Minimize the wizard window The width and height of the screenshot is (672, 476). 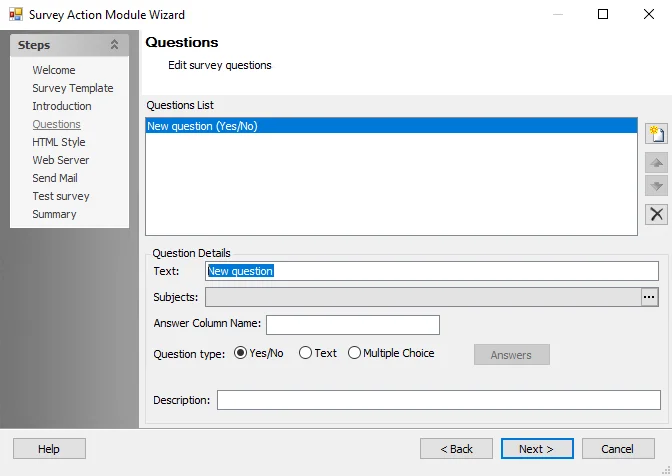[558, 14]
